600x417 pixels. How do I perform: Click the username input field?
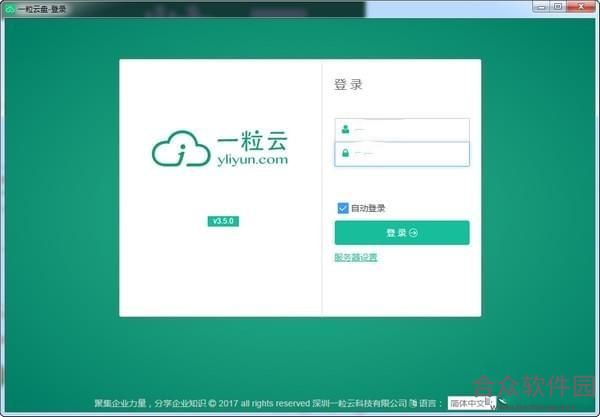click(402, 130)
